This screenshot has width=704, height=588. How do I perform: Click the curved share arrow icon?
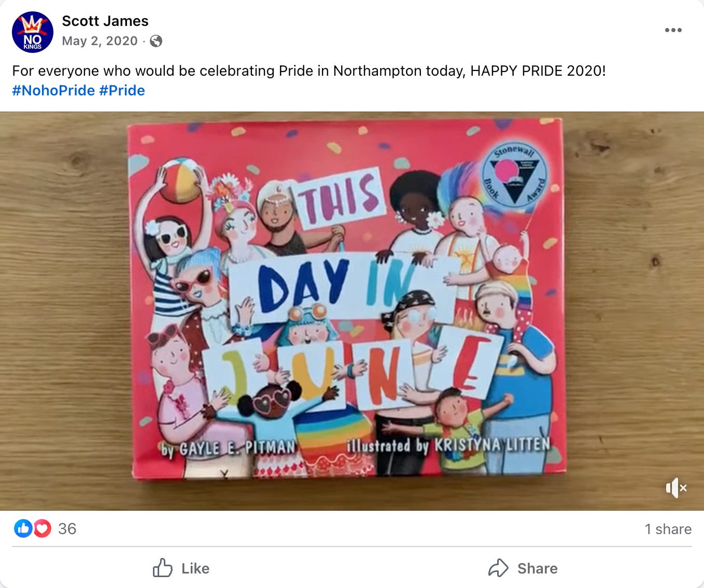click(498, 568)
